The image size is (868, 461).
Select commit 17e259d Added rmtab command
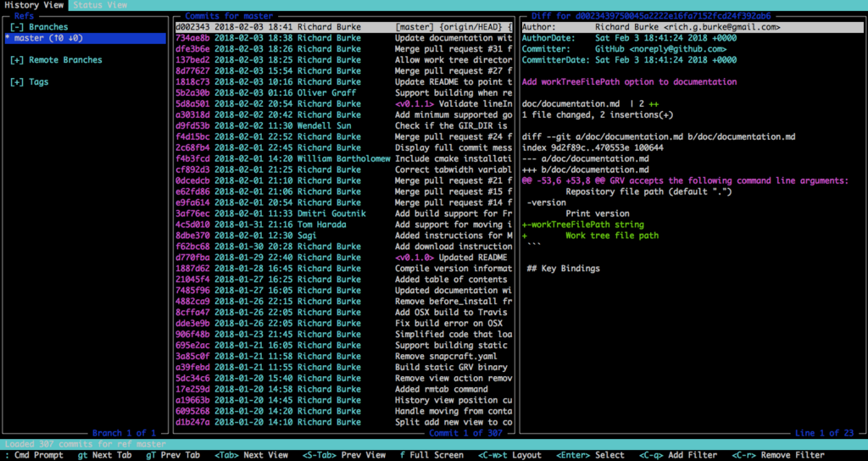(x=344, y=389)
